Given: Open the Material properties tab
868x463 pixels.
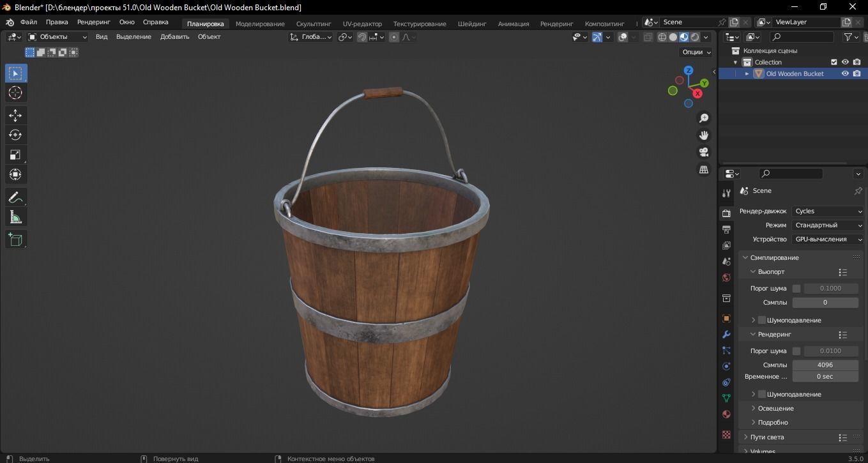Looking at the screenshot, I should (726, 414).
